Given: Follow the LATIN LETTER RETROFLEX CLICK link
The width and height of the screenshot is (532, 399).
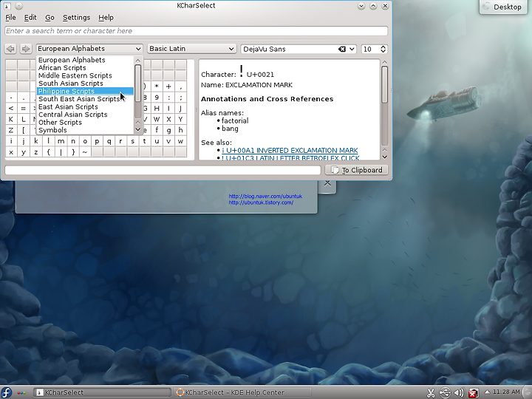Looking at the screenshot, I should click(290, 158).
